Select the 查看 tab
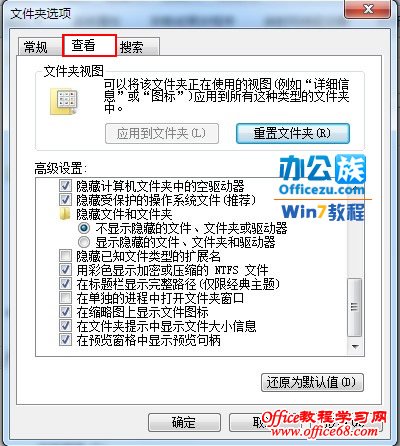 [x=89, y=45]
